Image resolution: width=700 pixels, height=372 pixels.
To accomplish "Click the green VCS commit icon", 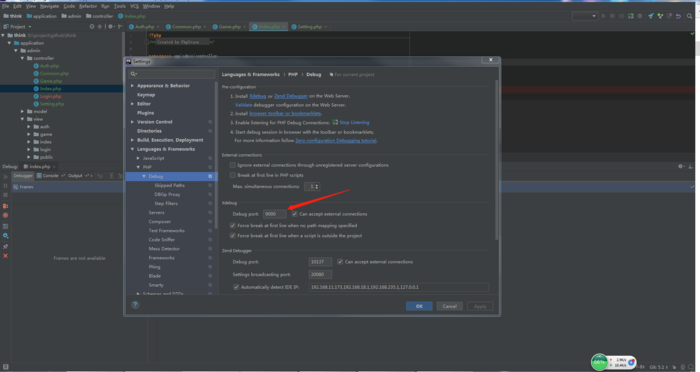I will [x=660, y=16].
